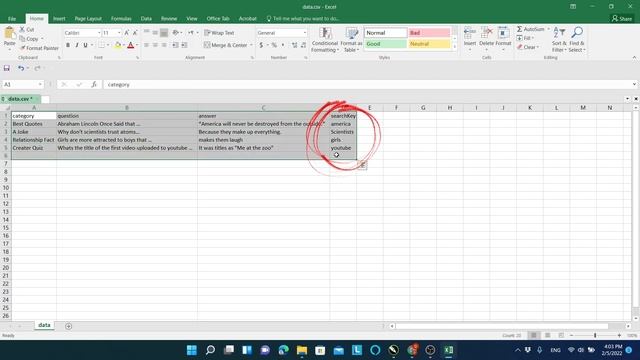
Task: Toggle Bold formatting
Action: point(68,45)
